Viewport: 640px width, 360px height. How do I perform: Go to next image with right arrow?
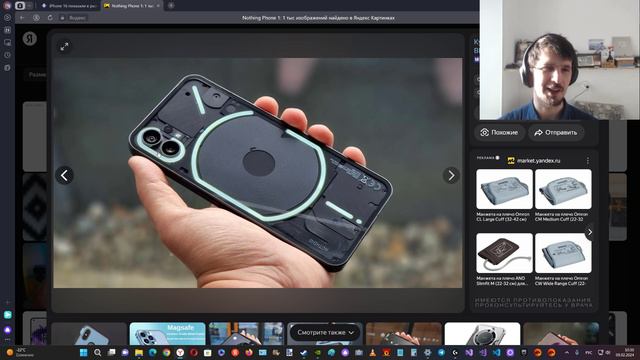(x=451, y=176)
